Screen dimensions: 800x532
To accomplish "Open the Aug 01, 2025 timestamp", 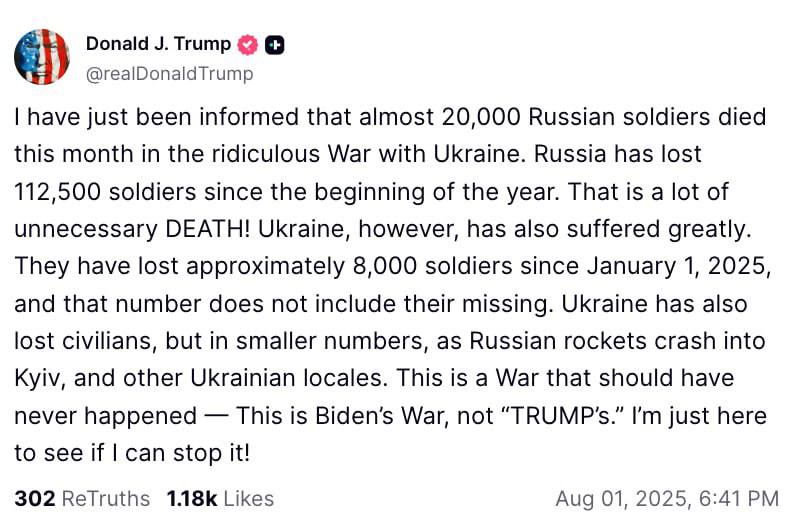I will tap(615, 498).
